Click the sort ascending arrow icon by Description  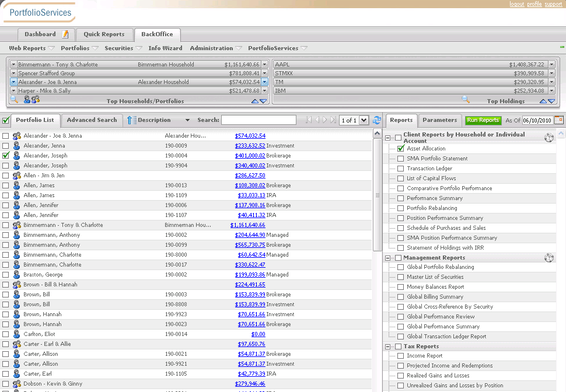131,120
